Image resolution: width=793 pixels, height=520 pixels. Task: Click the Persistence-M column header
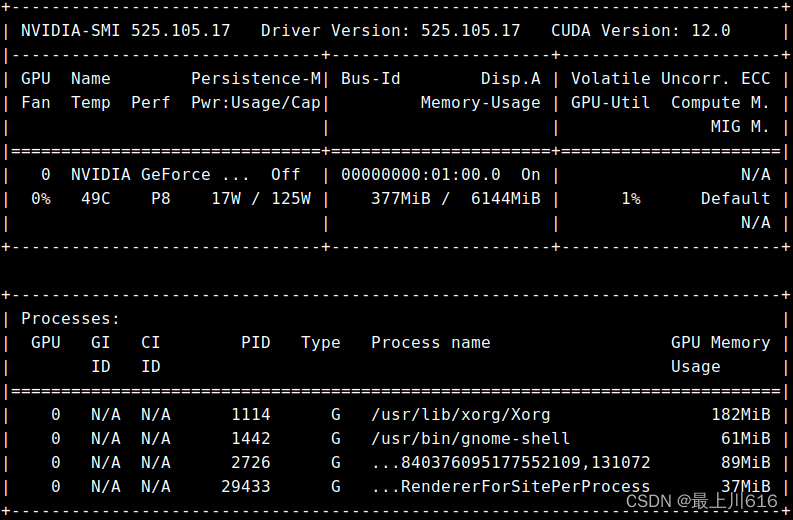(x=256, y=78)
